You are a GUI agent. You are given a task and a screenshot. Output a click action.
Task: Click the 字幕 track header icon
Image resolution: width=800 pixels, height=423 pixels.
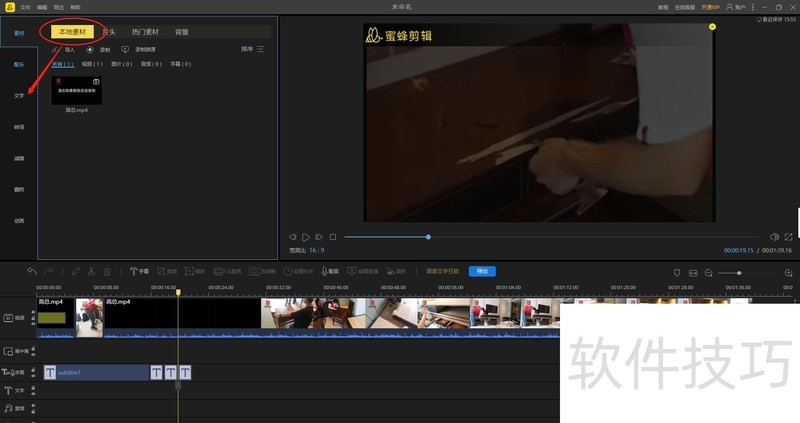[6, 372]
